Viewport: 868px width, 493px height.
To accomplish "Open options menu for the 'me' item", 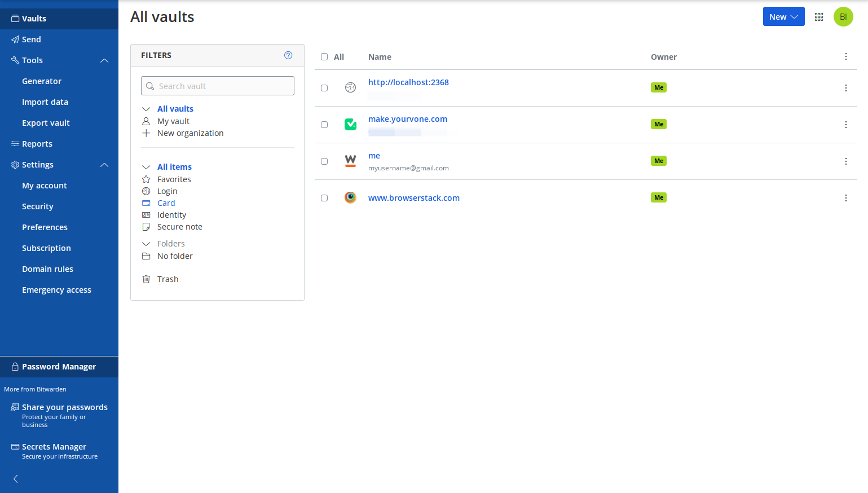I will (846, 161).
